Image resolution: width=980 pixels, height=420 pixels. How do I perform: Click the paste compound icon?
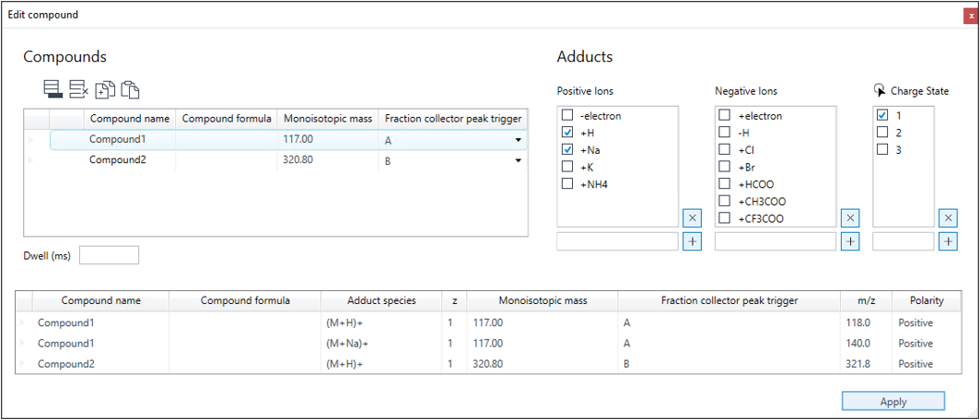[x=129, y=90]
